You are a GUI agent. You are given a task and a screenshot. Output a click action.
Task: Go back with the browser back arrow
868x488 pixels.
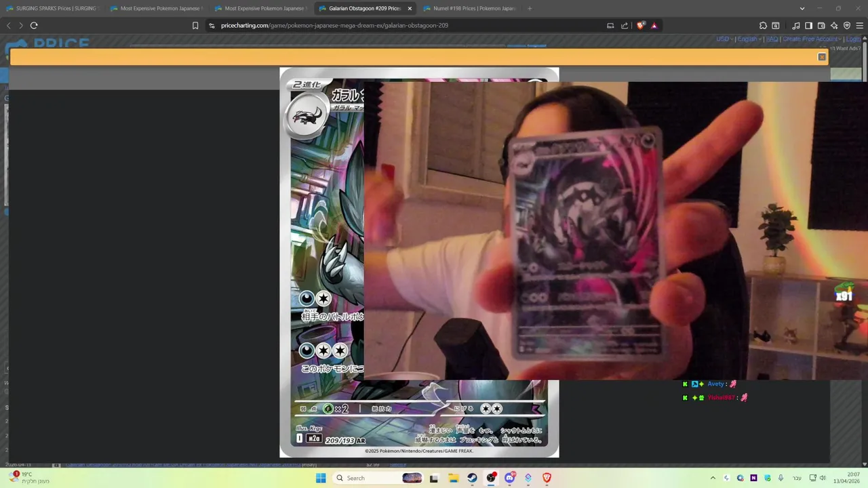coord(9,26)
